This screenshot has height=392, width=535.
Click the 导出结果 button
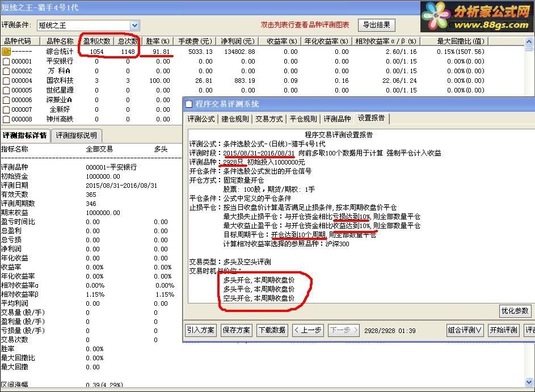(x=376, y=25)
